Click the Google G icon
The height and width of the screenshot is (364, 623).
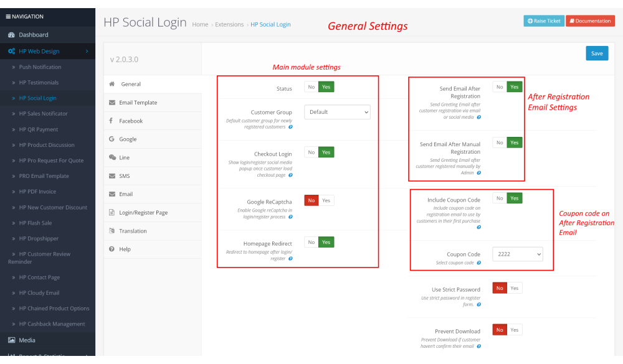click(x=112, y=139)
